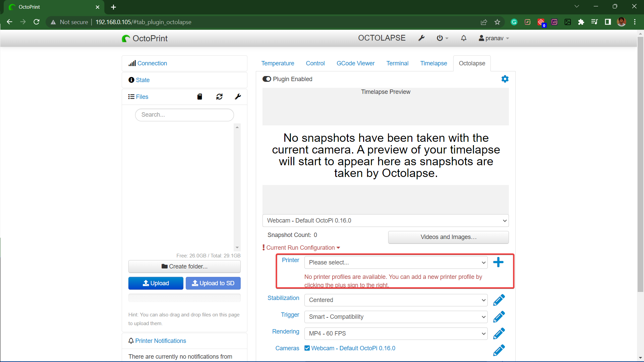644x362 pixels.
Task: Edit the Cameras profile pencil
Action: point(499,350)
